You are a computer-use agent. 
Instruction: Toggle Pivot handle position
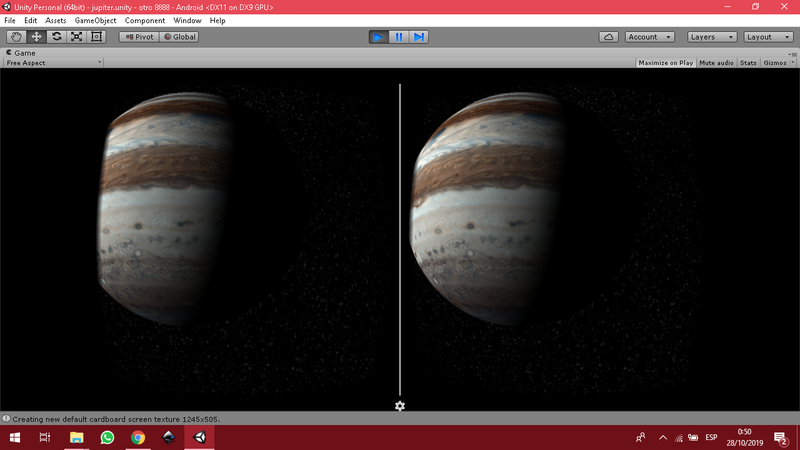(x=139, y=37)
